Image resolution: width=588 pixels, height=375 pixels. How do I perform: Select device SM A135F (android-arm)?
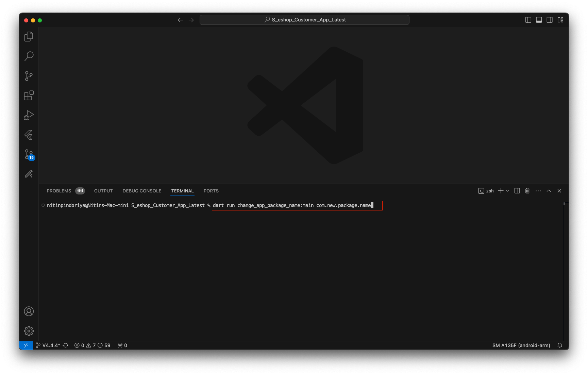tap(521, 345)
